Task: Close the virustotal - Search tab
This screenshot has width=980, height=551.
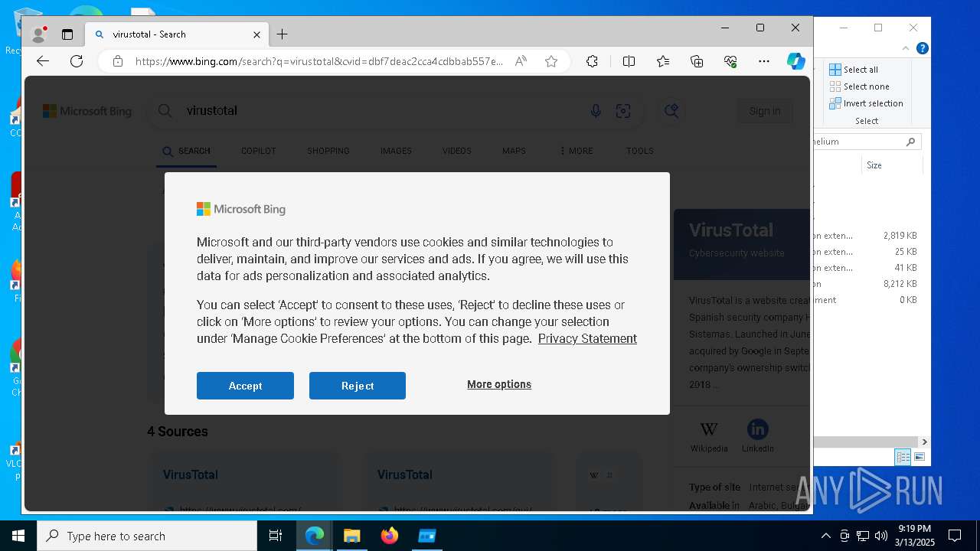Action: pyautogui.click(x=256, y=34)
